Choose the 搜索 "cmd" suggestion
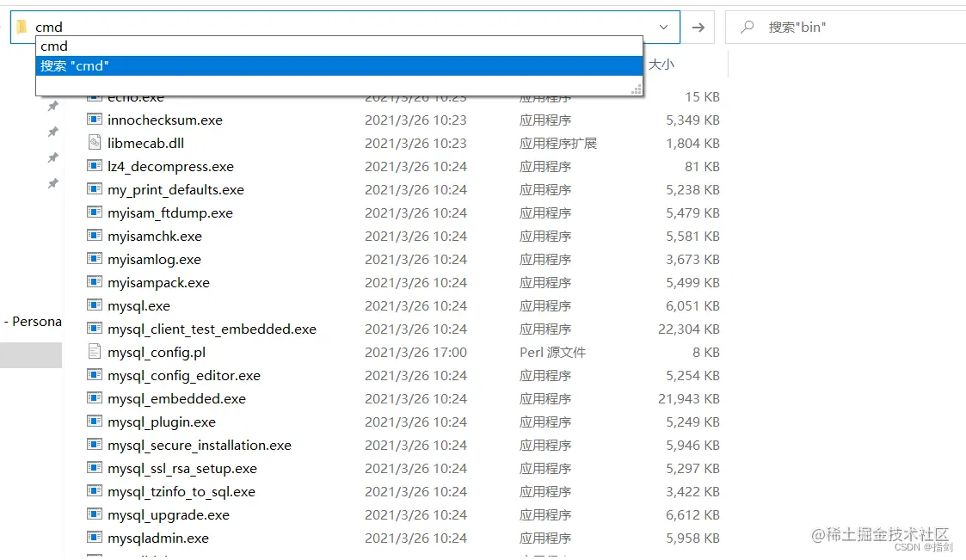 click(340, 66)
